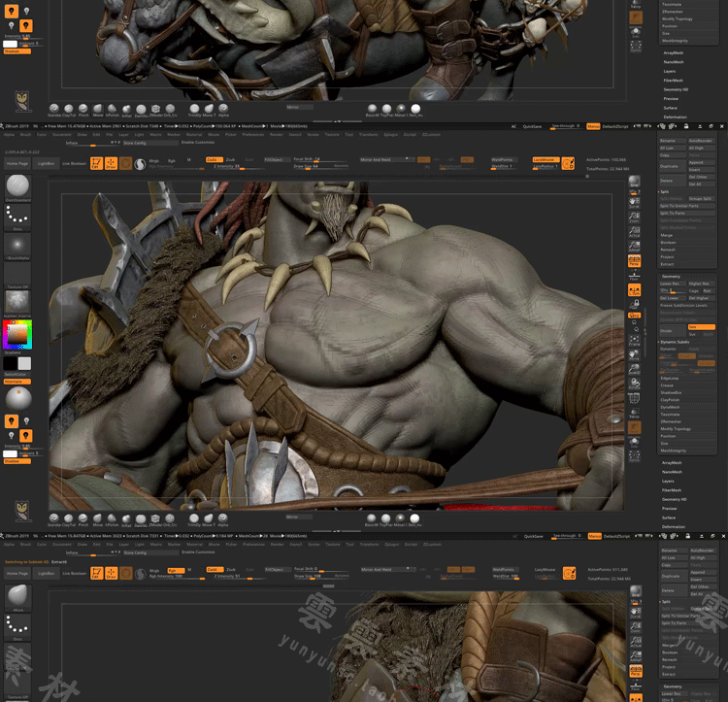Open the leather material thumbnail, middle window
Viewport: 728px width, 702px height.
click(x=17, y=302)
